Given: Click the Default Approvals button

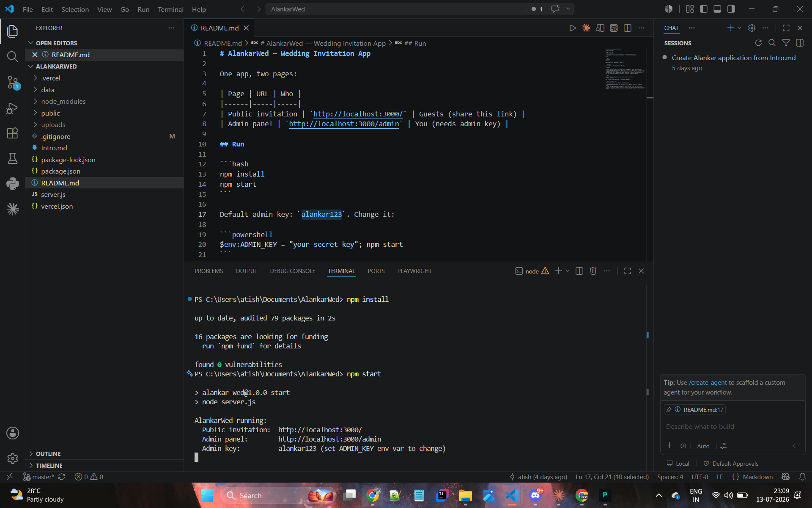Looking at the screenshot, I should (x=731, y=464).
